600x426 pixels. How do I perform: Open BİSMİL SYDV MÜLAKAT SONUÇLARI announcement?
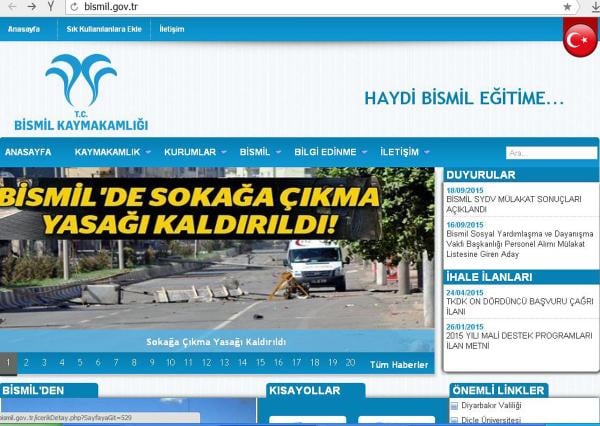pos(514,204)
